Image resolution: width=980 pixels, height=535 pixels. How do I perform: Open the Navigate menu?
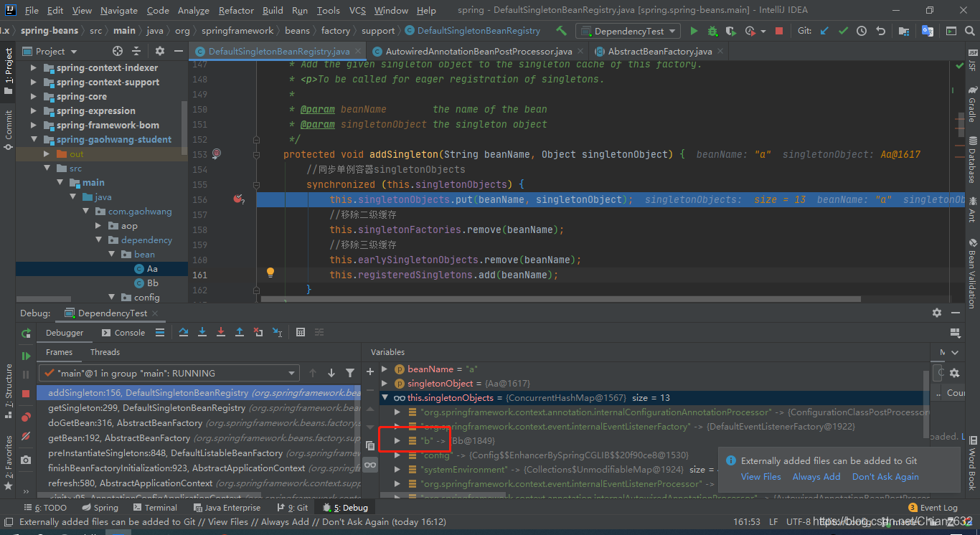point(119,11)
